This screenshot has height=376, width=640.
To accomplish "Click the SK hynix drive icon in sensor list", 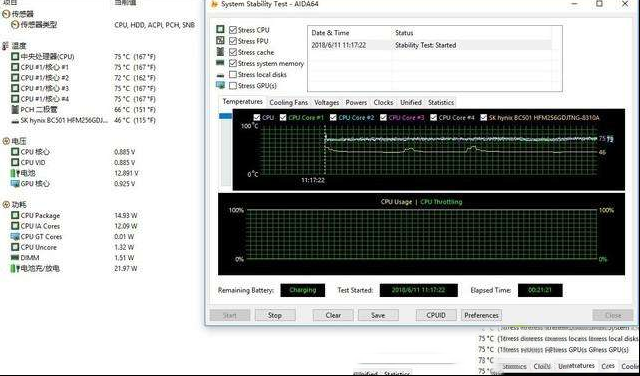I will (x=15, y=121).
